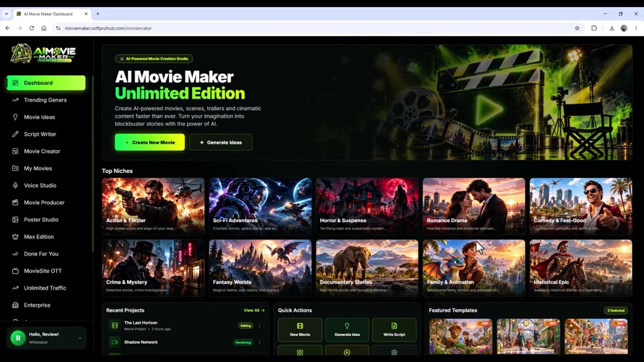This screenshot has height=362, width=644.
Task: Select the Fantasy Worlds niche card
Action: (x=260, y=268)
